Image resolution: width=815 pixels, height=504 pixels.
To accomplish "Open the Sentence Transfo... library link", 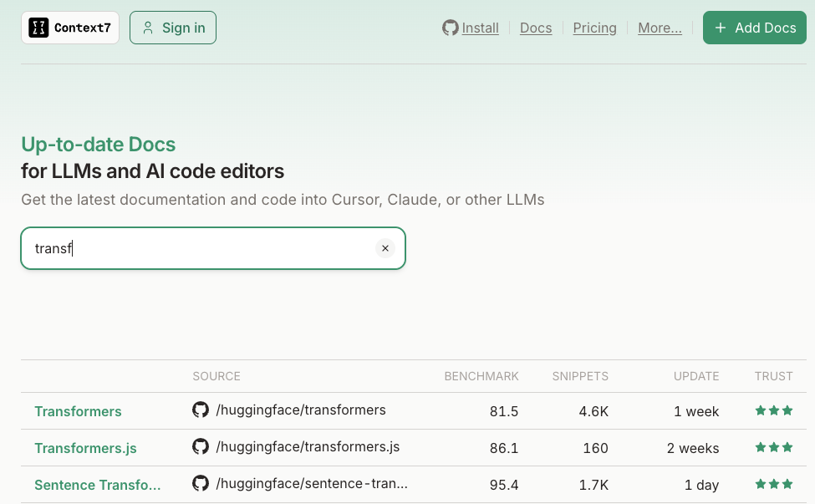I will coord(98,486).
